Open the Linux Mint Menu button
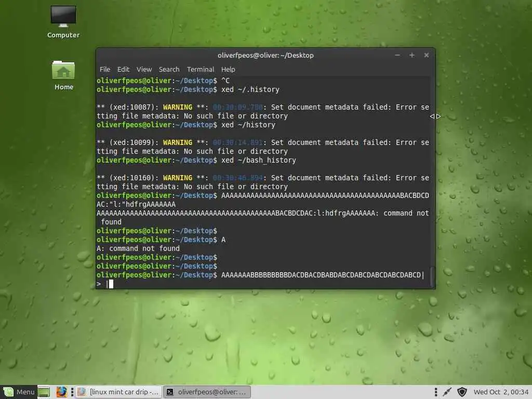The image size is (532, 399). (19, 392)
